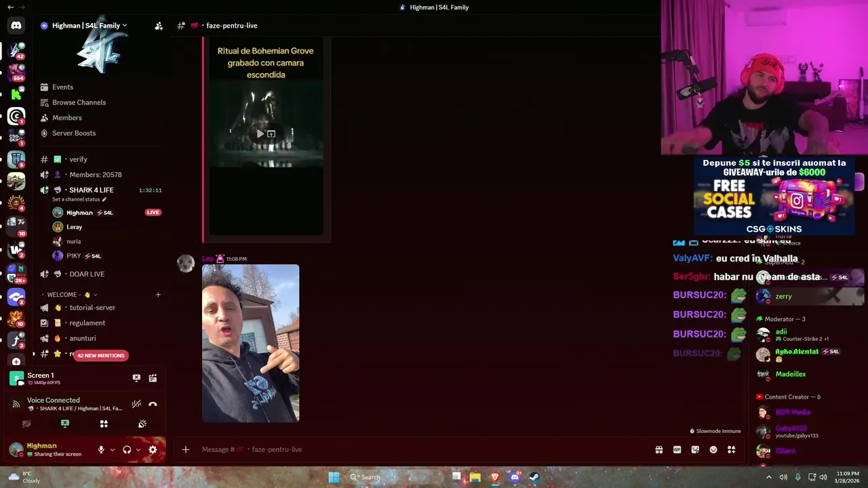Open stream settings clapperboard icon
868x488 pixels.
point(153,378)
